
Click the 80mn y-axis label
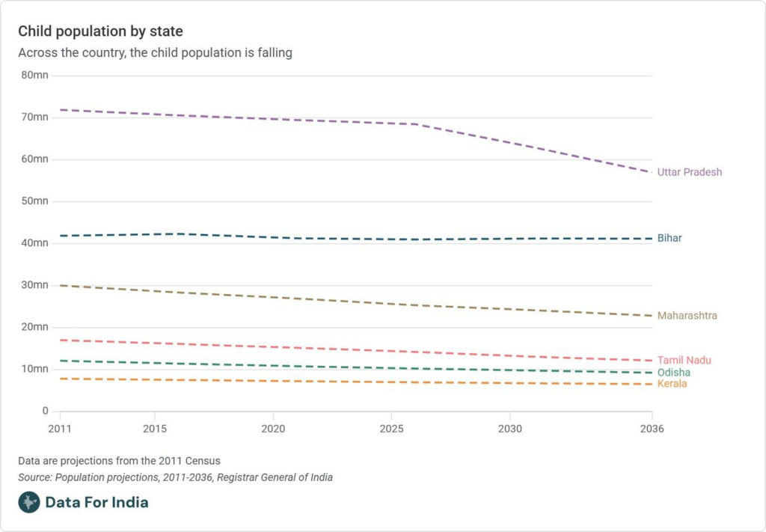pyautogui.click(x=34, y=75)
